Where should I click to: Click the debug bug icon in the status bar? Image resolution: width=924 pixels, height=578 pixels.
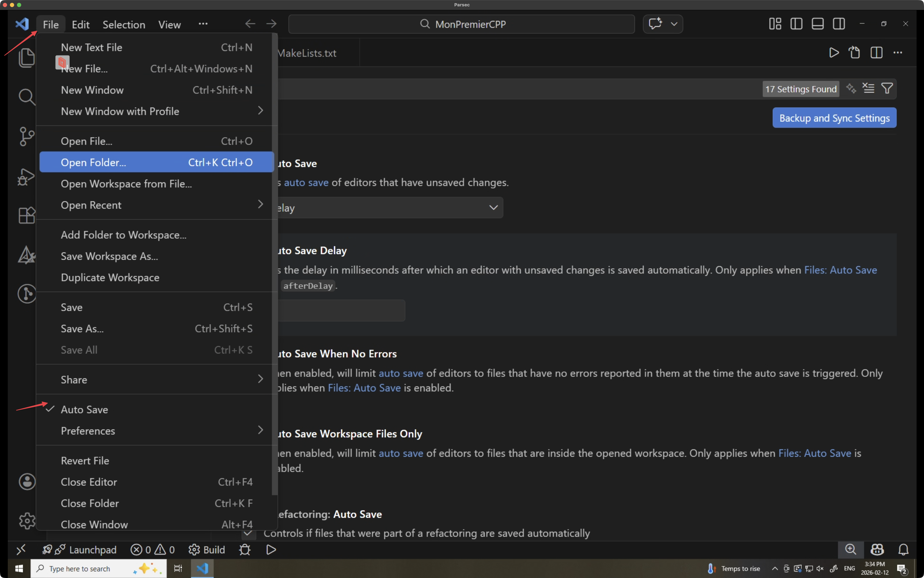[x=245, y=550]
